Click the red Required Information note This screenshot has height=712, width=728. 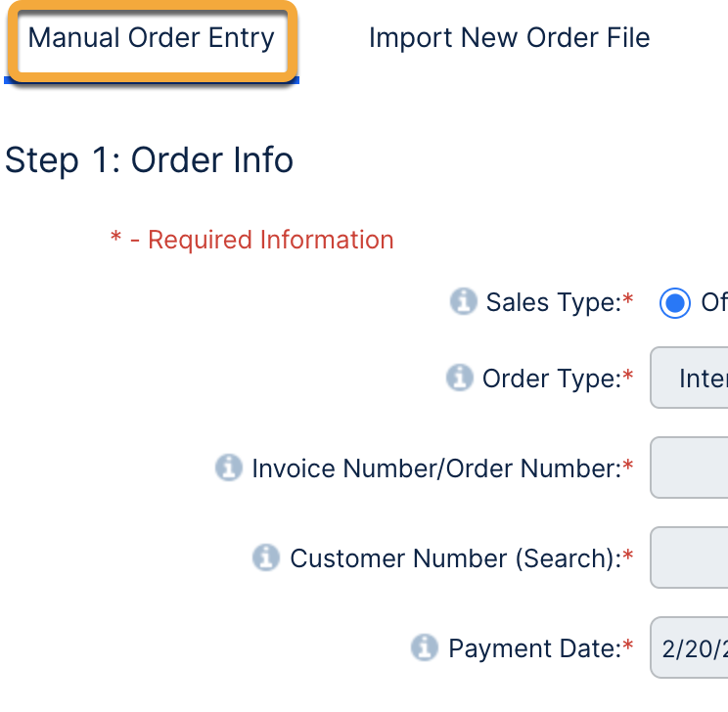(x=252, y=240)
